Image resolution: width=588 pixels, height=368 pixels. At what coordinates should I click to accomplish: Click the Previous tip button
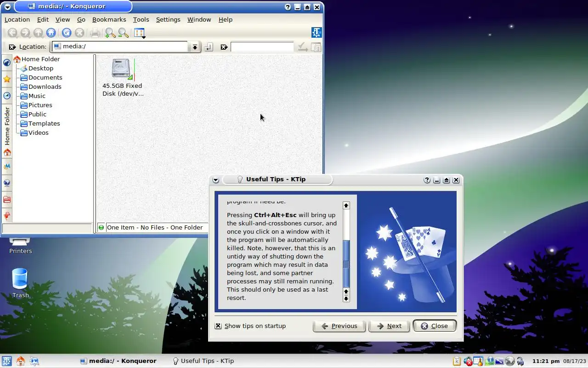pos(339,326)
